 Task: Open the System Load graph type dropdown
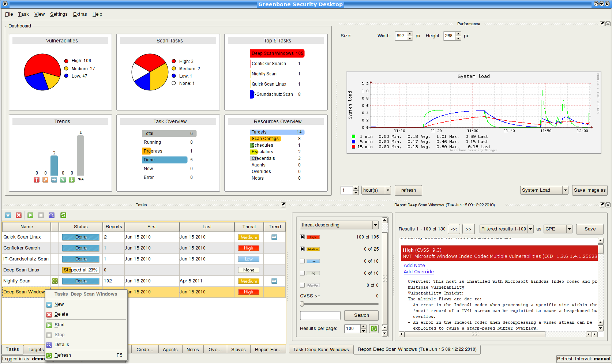(x=544, y=190)
